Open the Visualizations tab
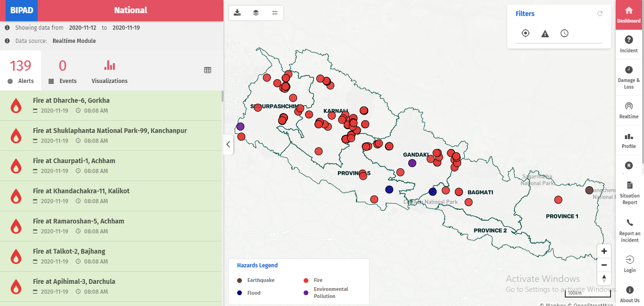Image resolution: width=644 pixels, height=306 pixels. point(109,71)
